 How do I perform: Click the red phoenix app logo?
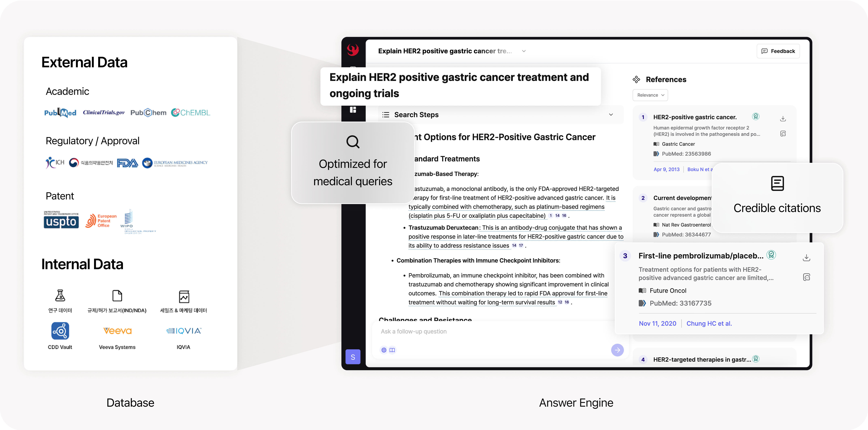[353, 50]
